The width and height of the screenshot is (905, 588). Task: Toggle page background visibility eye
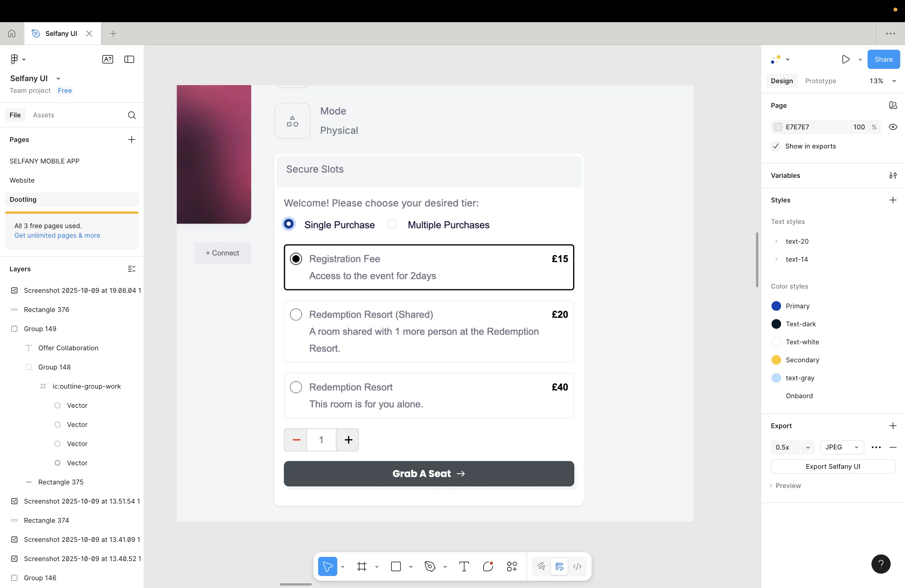coord(893,127)
